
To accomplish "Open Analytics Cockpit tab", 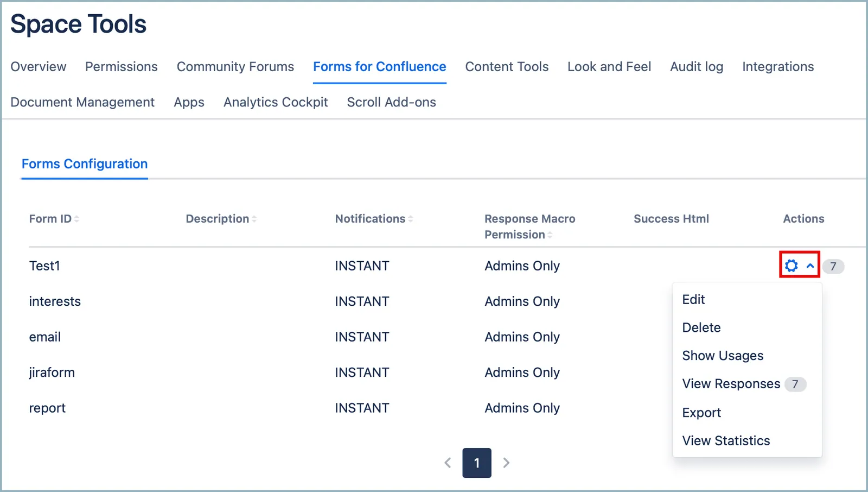I will click(276, 102).
